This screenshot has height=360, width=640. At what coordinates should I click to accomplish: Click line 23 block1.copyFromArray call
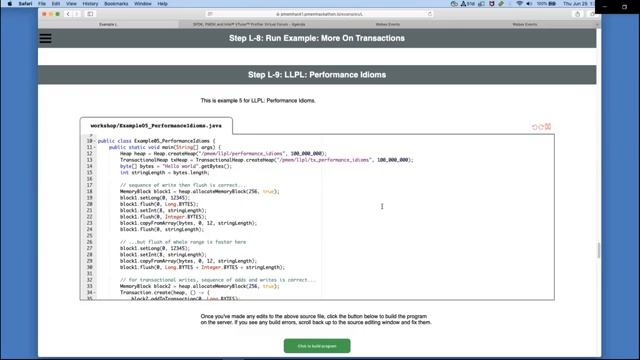pos(188,223)
